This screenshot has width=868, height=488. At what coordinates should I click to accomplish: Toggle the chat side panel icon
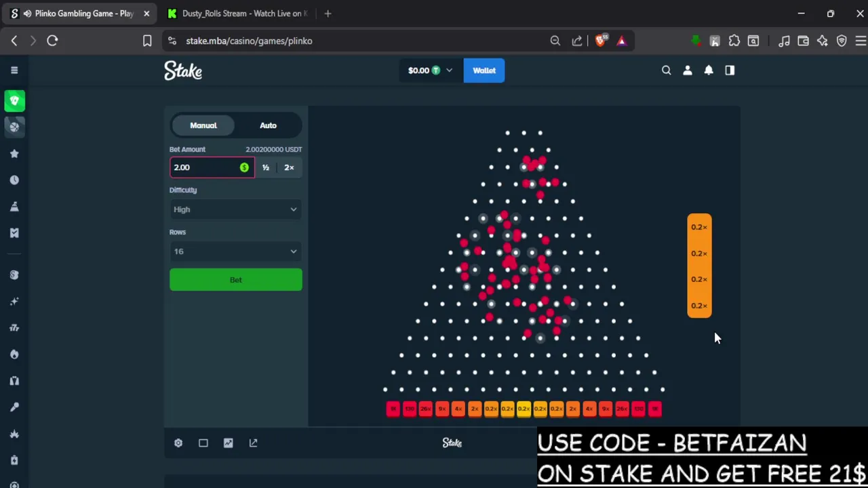pyautogui.click(x=730, y=70)
